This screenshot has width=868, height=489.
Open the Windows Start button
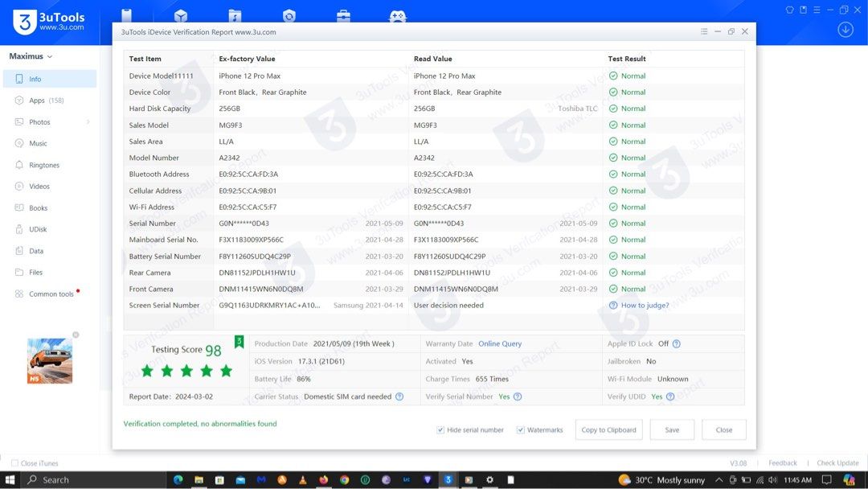pos(10,479)
